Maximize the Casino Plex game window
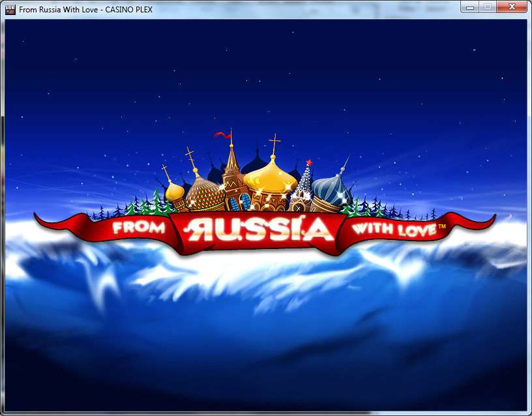 [488, 7]
